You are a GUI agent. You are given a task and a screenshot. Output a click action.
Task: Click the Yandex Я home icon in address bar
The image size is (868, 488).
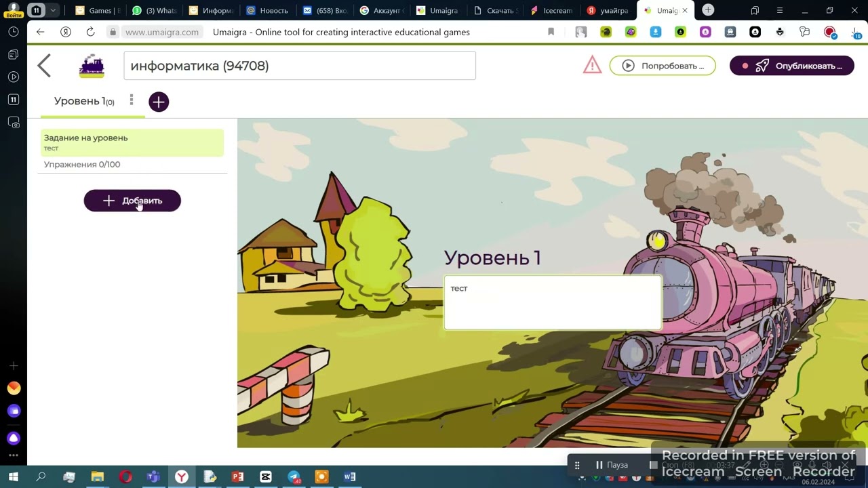pos(66,32)
